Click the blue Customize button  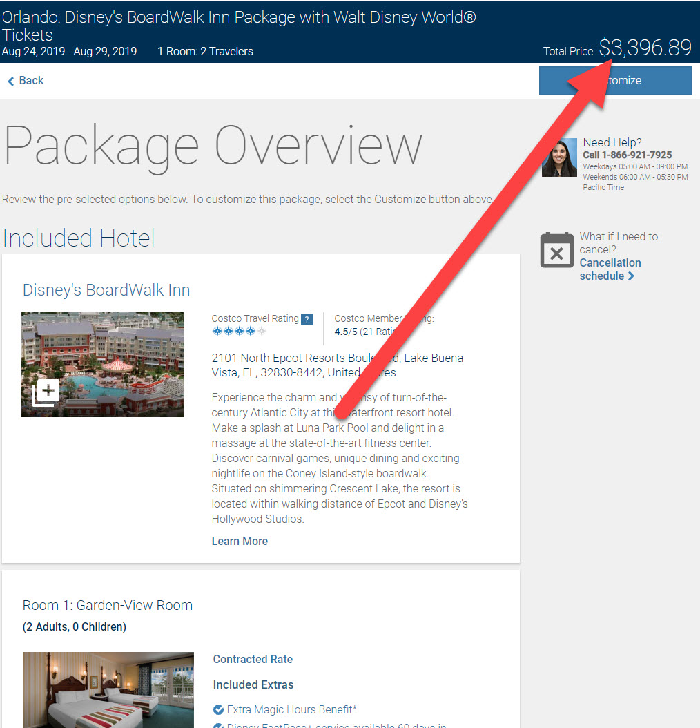click(x=616, y=81)
